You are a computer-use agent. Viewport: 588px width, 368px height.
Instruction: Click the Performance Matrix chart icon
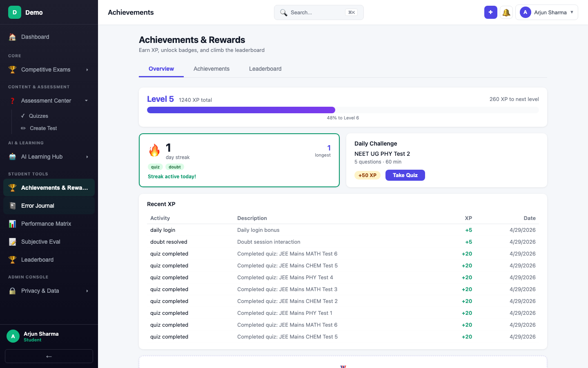[13, 224]
